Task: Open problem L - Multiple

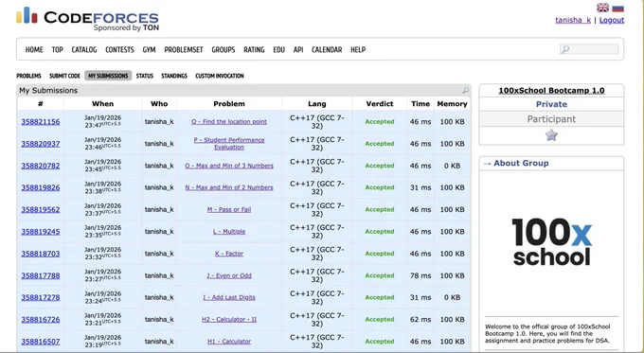Action: (x=229, y=232)
